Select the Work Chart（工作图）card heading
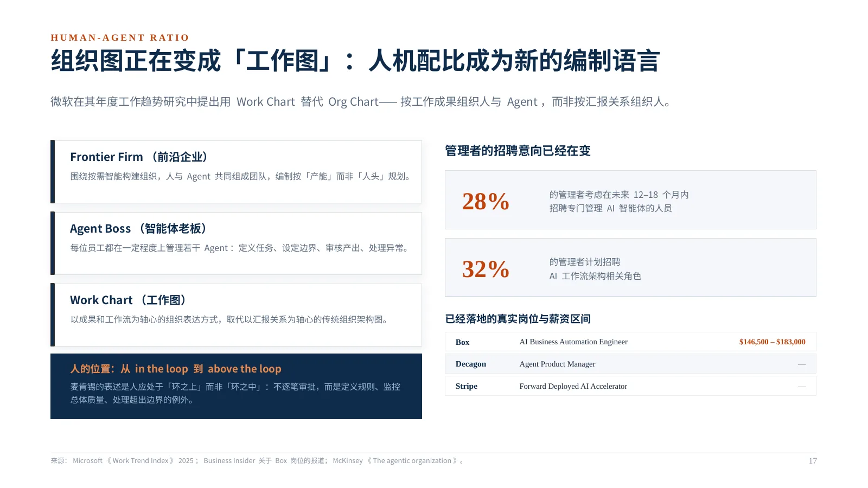 (129, 300)
